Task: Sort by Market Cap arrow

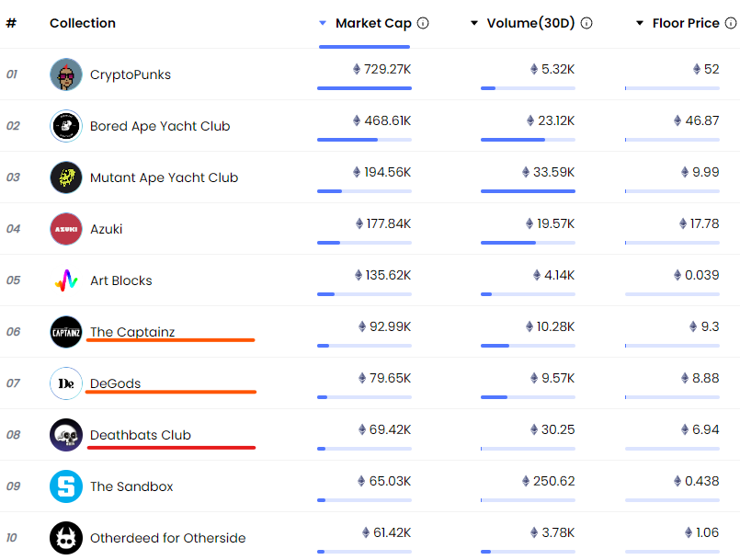Action: [323, 23]
